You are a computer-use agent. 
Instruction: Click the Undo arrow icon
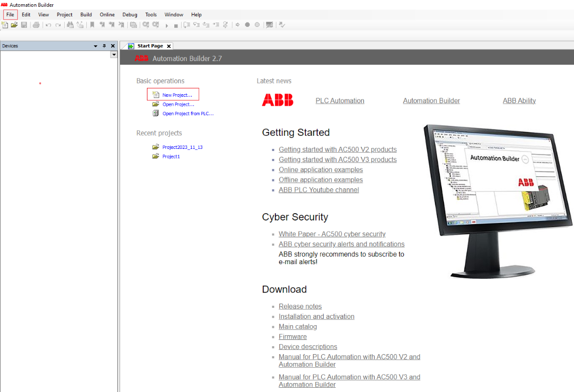(x=48, y=25)
